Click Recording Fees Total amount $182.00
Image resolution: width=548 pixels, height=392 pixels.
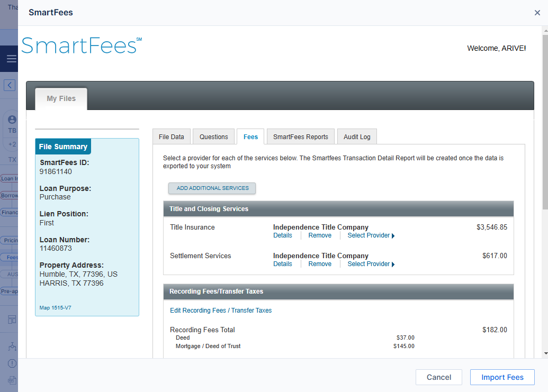pyautogui.click(x=495, y=330)
